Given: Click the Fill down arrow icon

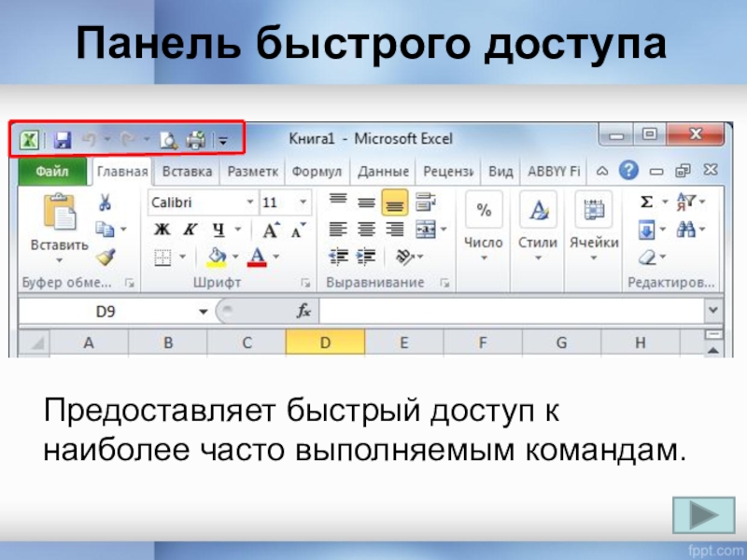Looking at the screenshot, I should (x=646, y=231).
